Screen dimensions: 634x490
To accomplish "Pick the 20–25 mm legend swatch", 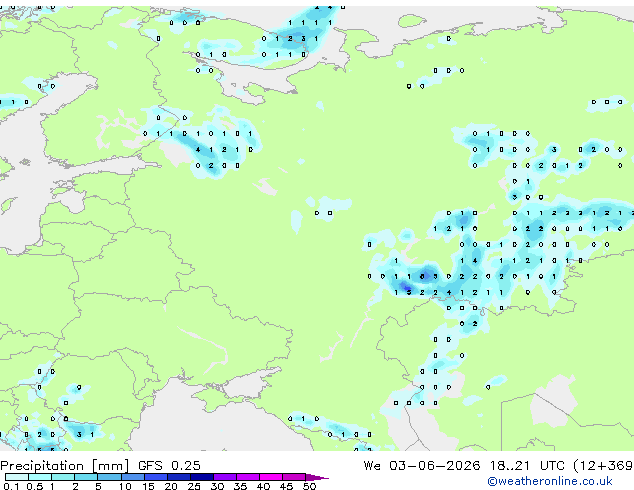I will click(178, 477).
